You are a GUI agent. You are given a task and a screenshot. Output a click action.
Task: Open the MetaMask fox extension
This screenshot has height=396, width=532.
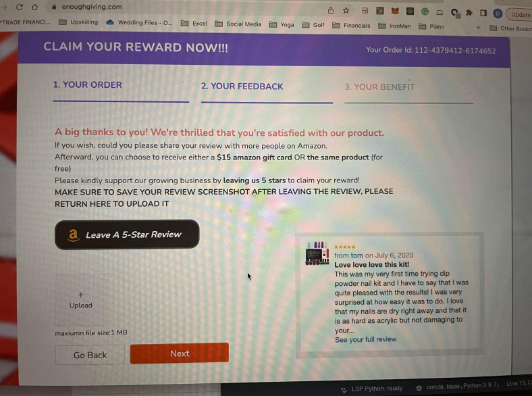point(395,11)
